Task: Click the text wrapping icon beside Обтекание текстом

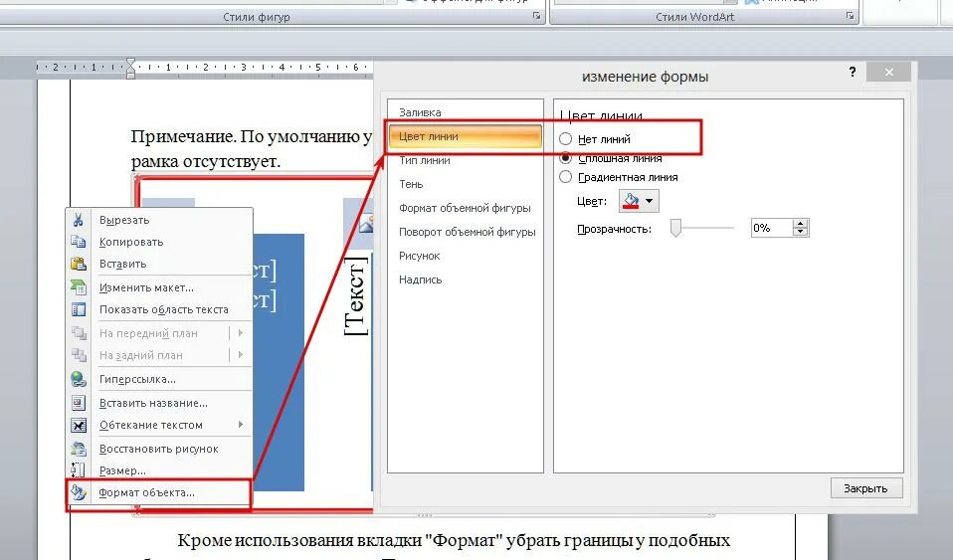Action: tap(79, 425)
